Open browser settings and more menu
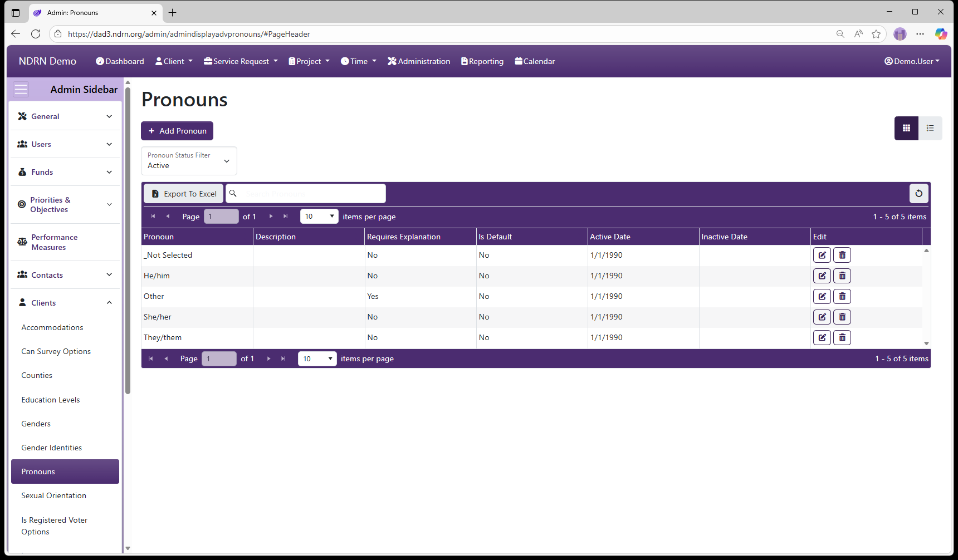This screenshot has height=560, width=958. point(920,34)
